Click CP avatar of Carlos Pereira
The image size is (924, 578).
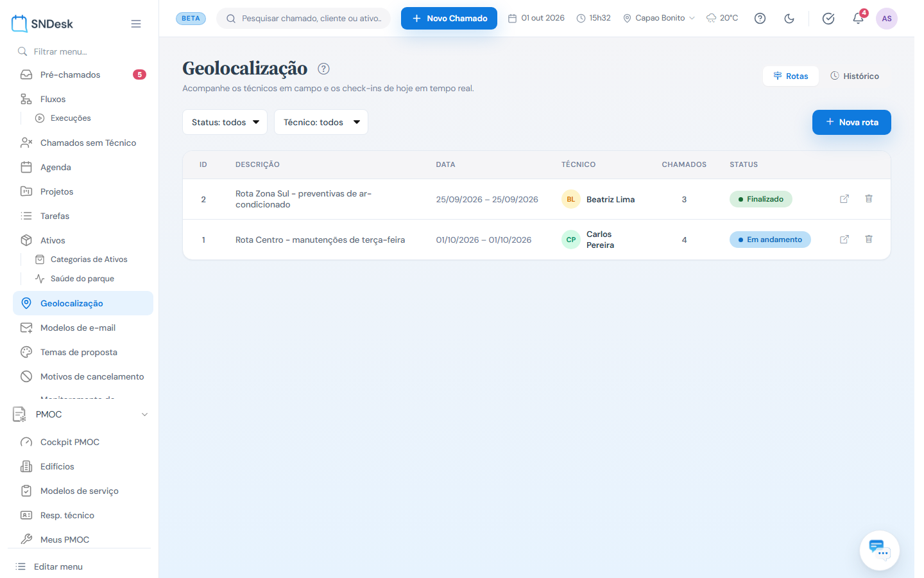point(571,240)
